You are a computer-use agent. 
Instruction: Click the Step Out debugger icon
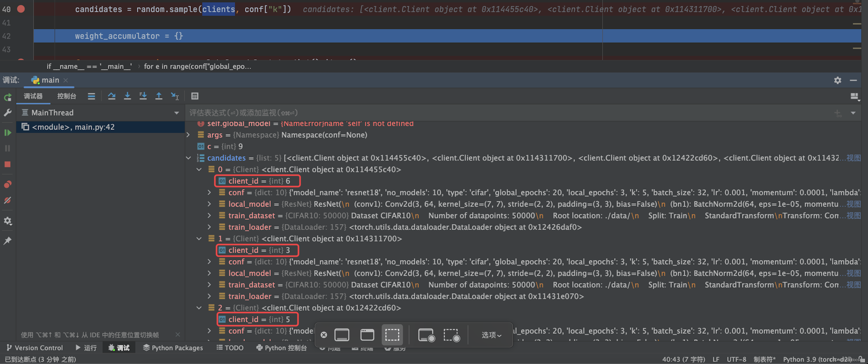point(159,96)
